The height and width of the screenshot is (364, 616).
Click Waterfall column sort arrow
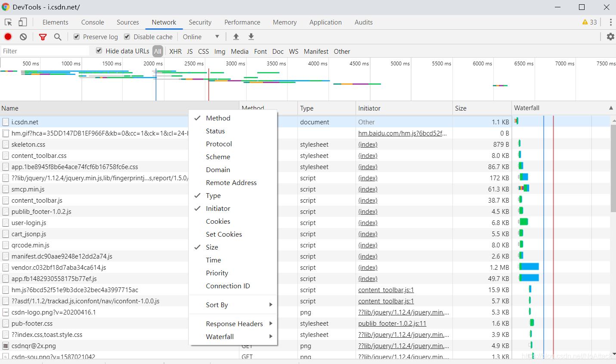(x=611, y=108)
